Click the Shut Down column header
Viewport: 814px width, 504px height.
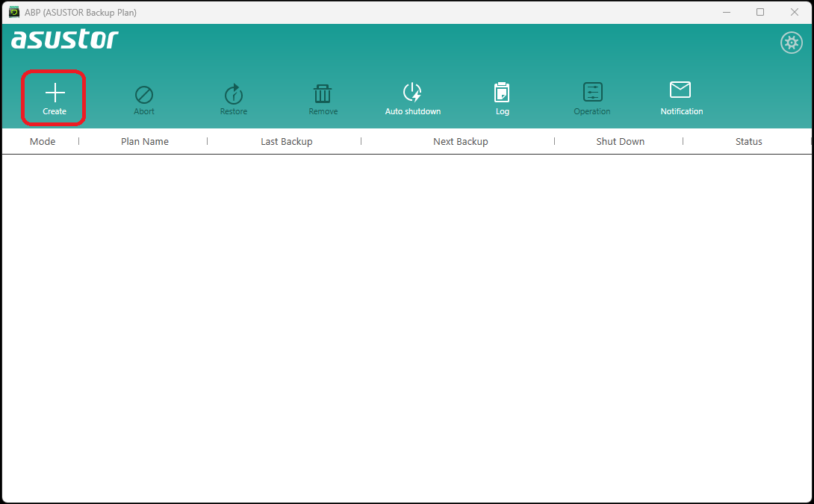click(620, 141)
